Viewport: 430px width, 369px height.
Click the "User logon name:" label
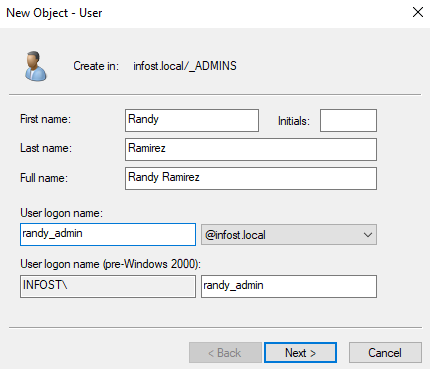tap(61, 213)
